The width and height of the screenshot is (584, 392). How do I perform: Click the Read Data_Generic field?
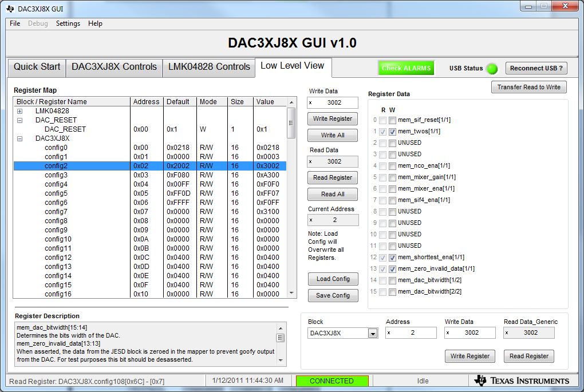(x=529, y=333)
